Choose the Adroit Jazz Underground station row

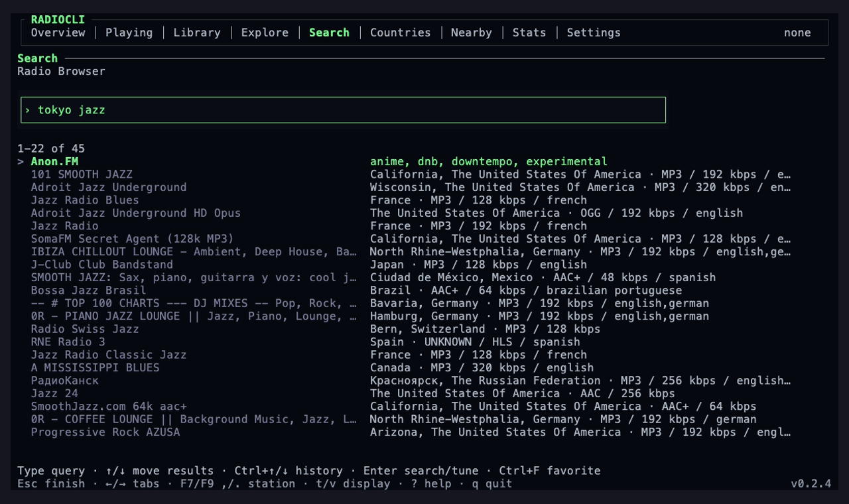(109, 188)
